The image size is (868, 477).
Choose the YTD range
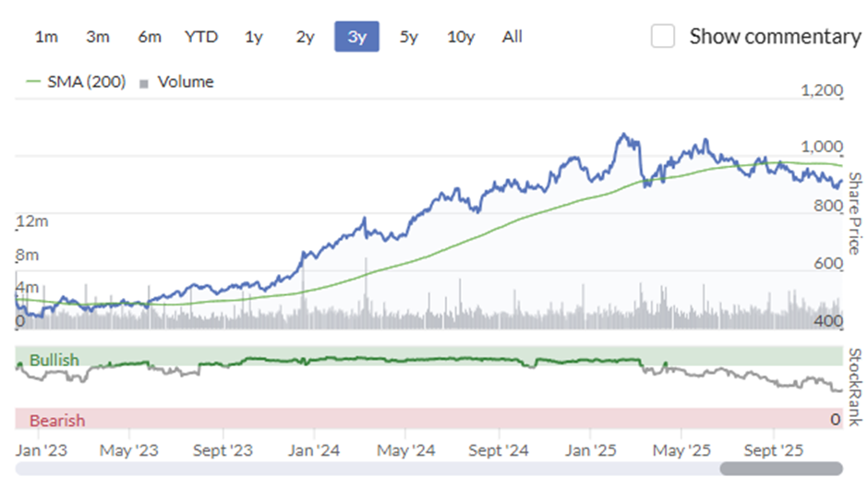[201, 37]
